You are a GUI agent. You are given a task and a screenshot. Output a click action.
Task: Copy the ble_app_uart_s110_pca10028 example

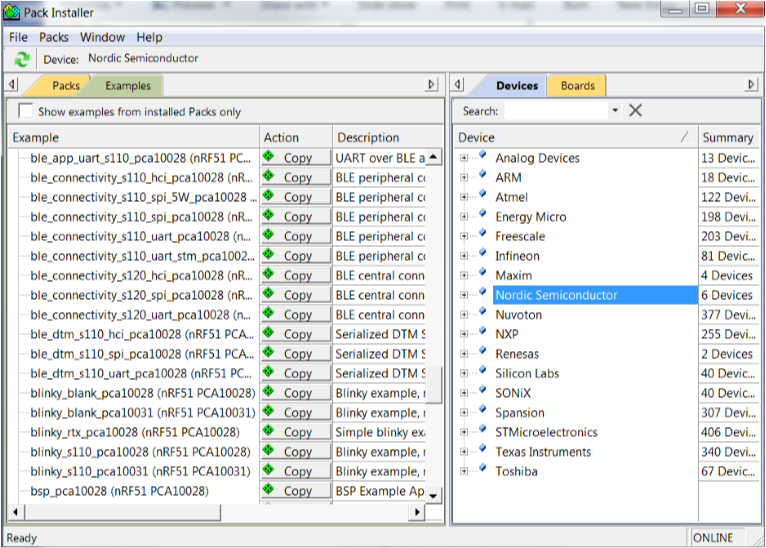(x=296, y=158)
